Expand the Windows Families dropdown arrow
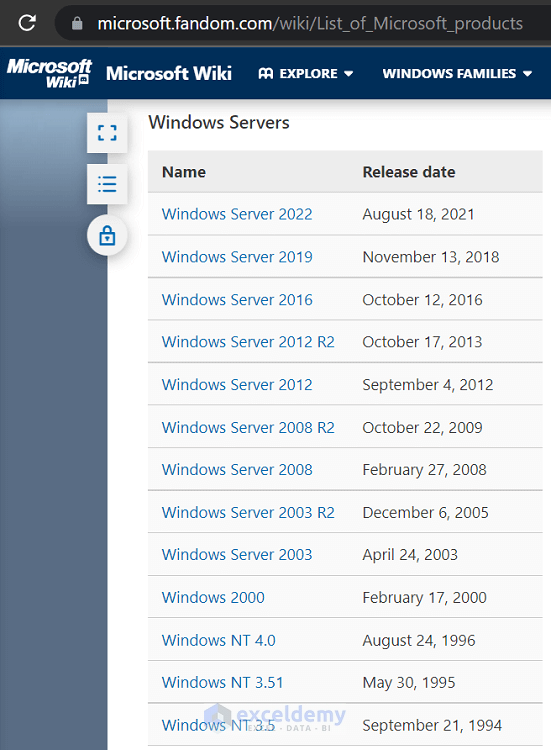 tap(528, 74)
